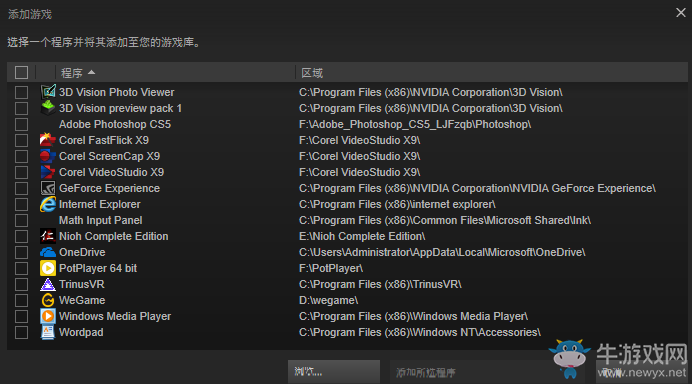Click the Windows NT\Accessories path
The image size is (692, 384).
420,332
